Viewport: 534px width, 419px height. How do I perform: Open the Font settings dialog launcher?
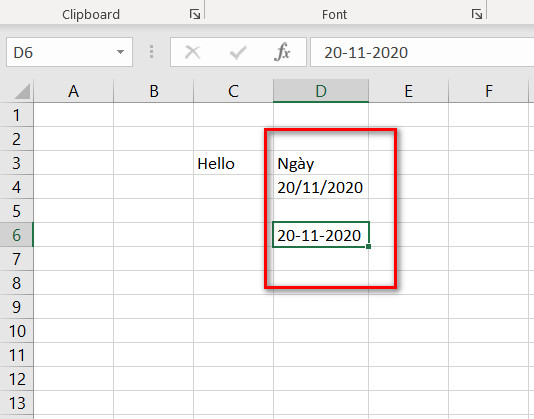[x=477, y=14]
